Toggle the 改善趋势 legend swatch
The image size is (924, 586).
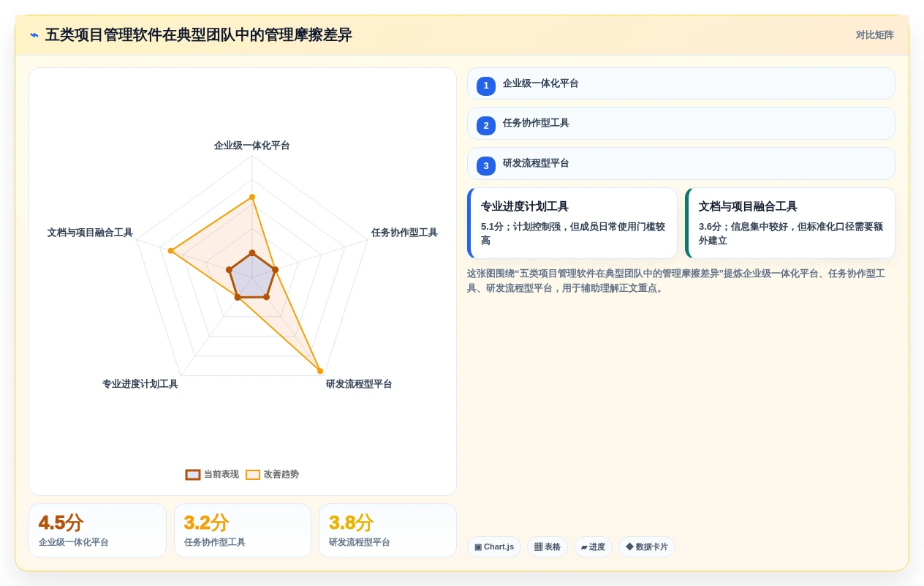[x=253, y=475]
